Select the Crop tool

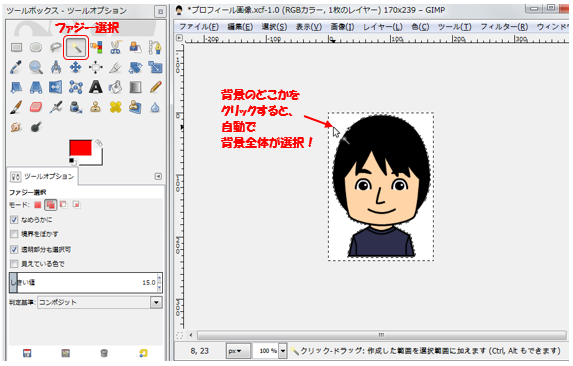[x=115, y=67]
